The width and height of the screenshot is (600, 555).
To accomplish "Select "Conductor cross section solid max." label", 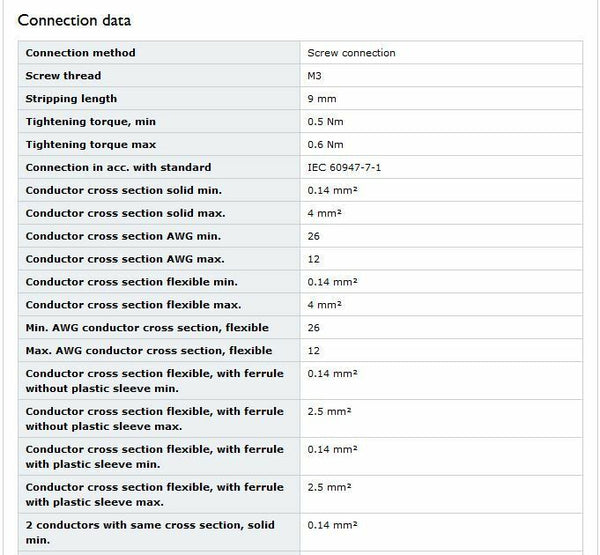I will pyautogui.click(x=125, y=213).
